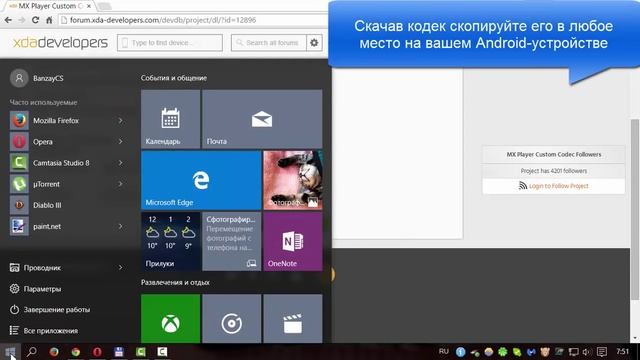Open the phone companion tile about moving photos

231,241
